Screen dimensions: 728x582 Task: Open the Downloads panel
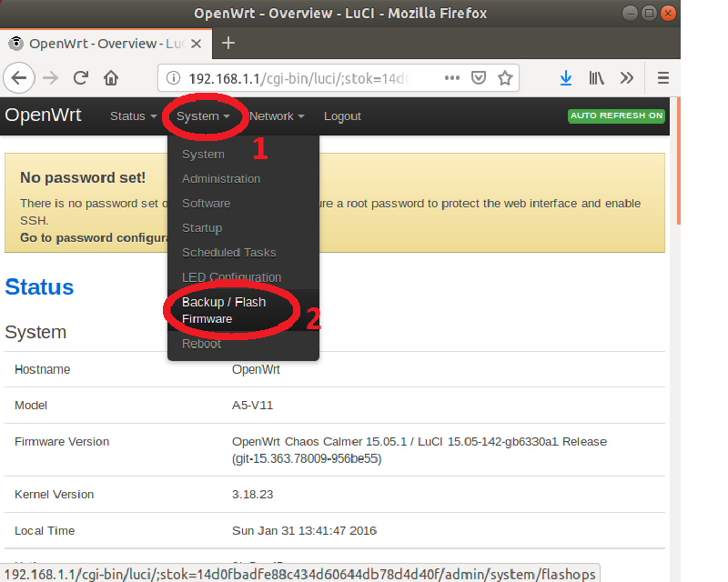566,78
